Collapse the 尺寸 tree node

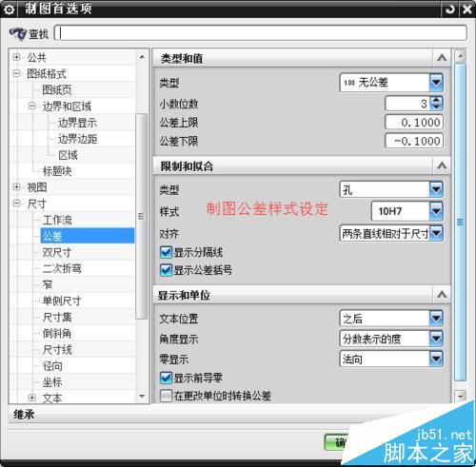16,204
